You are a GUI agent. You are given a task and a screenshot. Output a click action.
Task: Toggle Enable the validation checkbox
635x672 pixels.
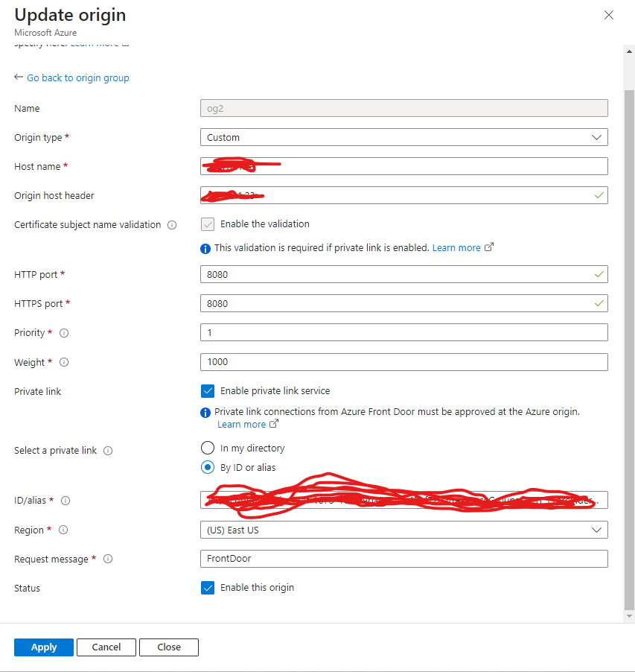tap(208, 224)
